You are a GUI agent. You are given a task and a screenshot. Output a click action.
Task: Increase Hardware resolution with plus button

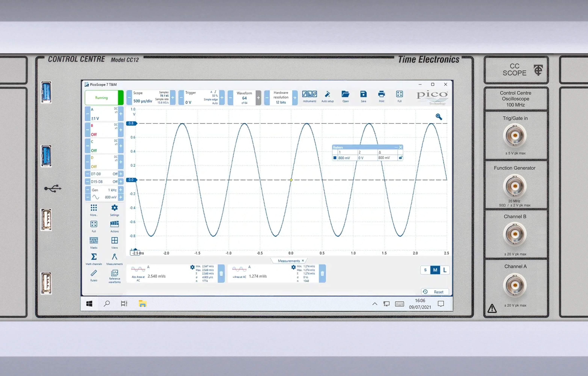pyautogui.click(x=295, y=98)
